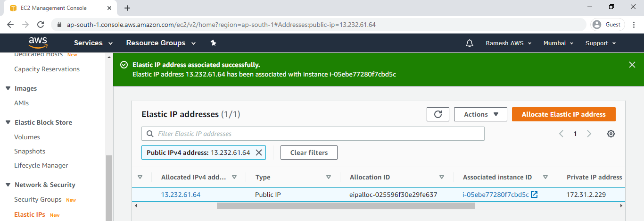644x221 pixels.
Task: Open the Resource Groups menu
Action: tap(161, 43)
